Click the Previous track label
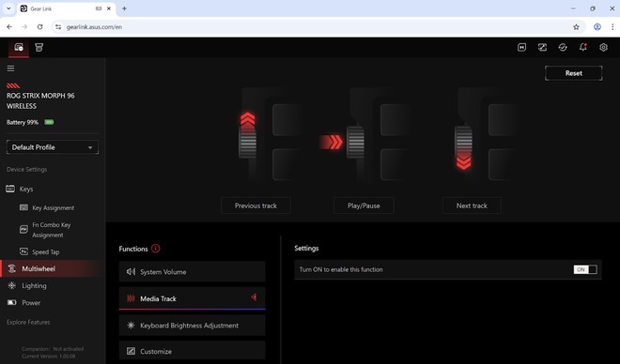 tap(256, 205)
